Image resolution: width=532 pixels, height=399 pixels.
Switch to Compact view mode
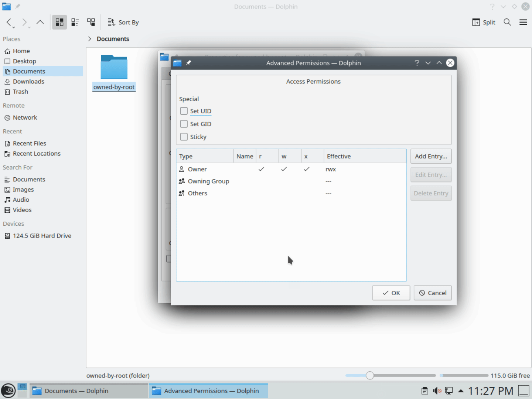[75, 22]
